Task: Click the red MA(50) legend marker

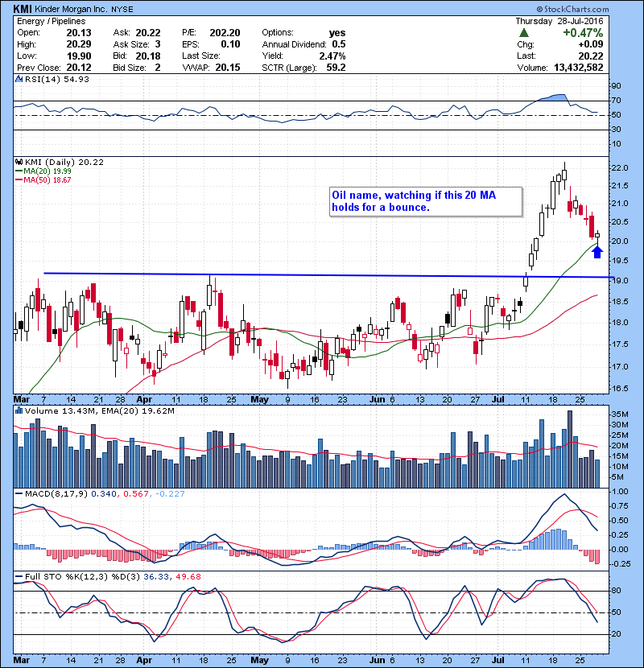Action: pyautogui.click(x=19, y=179)
